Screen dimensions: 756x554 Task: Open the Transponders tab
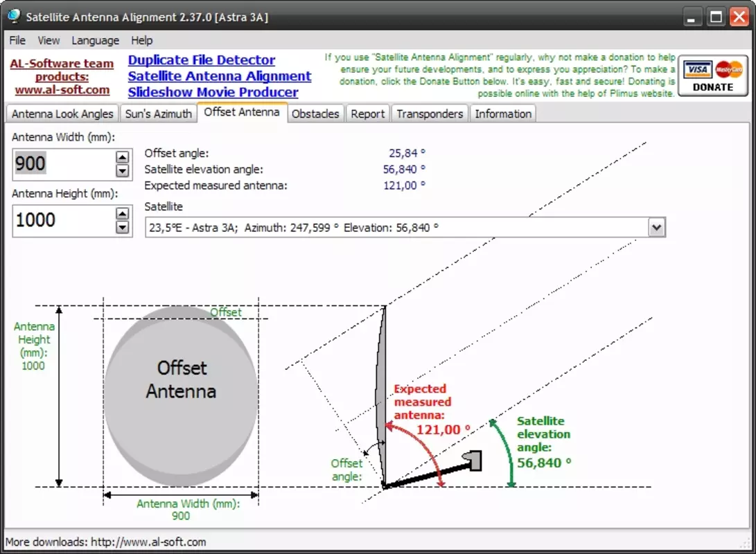point(430,114)
